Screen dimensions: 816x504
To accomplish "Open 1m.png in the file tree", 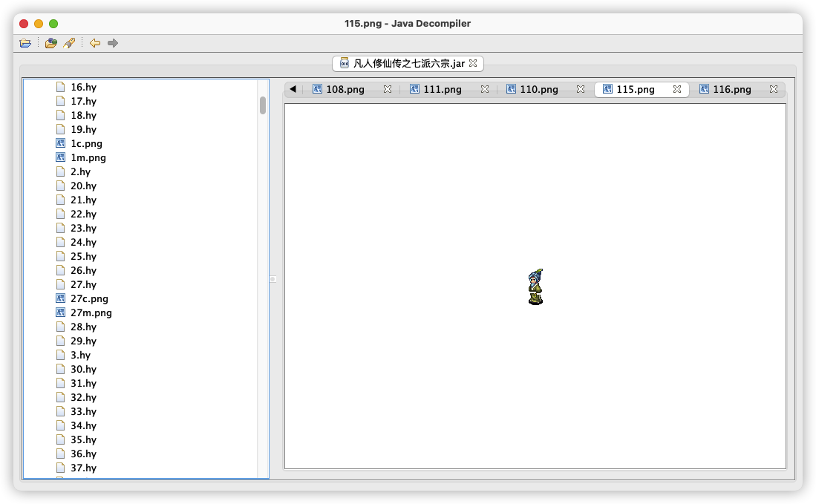I will [x=88, y=157].
